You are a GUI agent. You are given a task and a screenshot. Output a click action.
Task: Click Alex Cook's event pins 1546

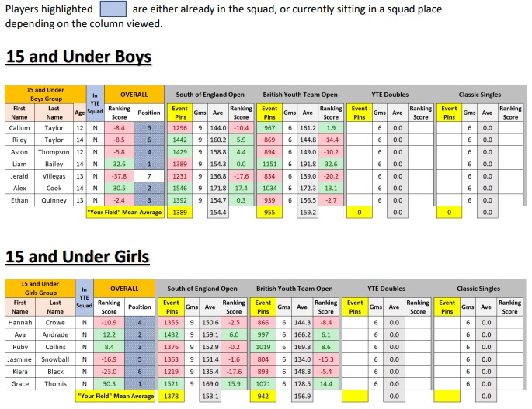(x=180, y=189)
